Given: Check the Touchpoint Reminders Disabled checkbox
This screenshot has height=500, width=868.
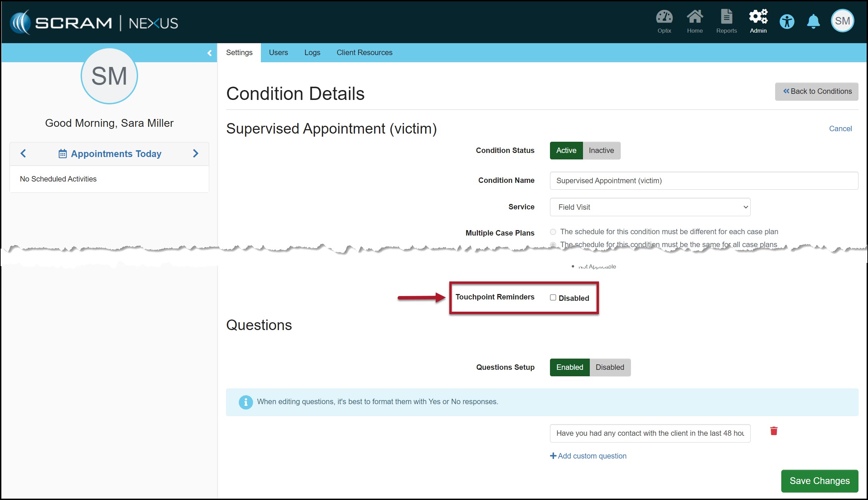Looking at the screenshot, I should (x=553, y=297).
